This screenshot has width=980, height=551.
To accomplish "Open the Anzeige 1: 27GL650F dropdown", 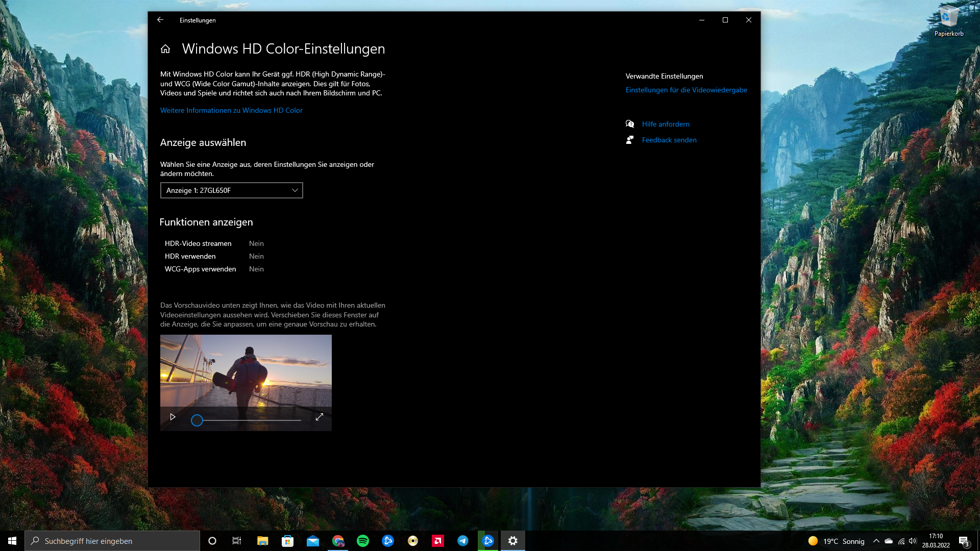I will click(x=231, y=190).
